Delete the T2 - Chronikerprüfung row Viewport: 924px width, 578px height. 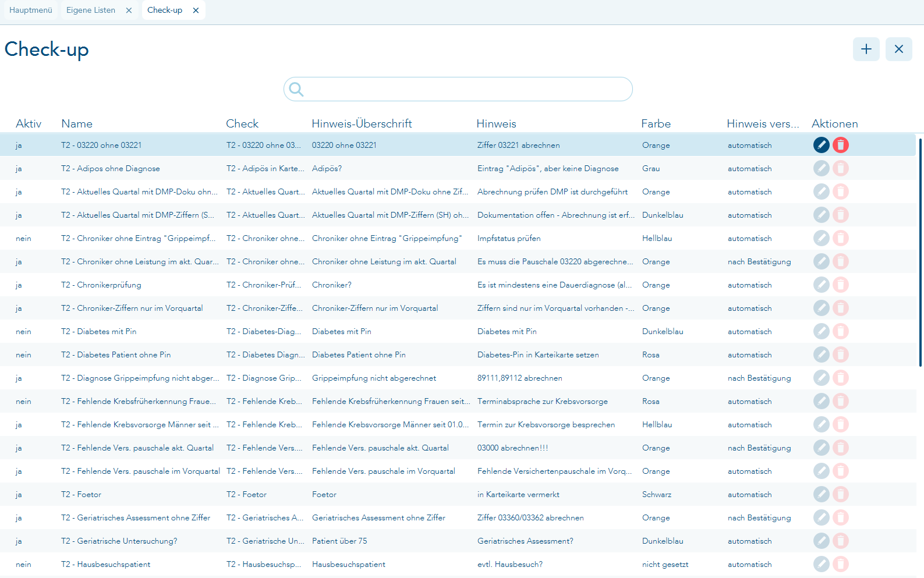click(840, 285)
